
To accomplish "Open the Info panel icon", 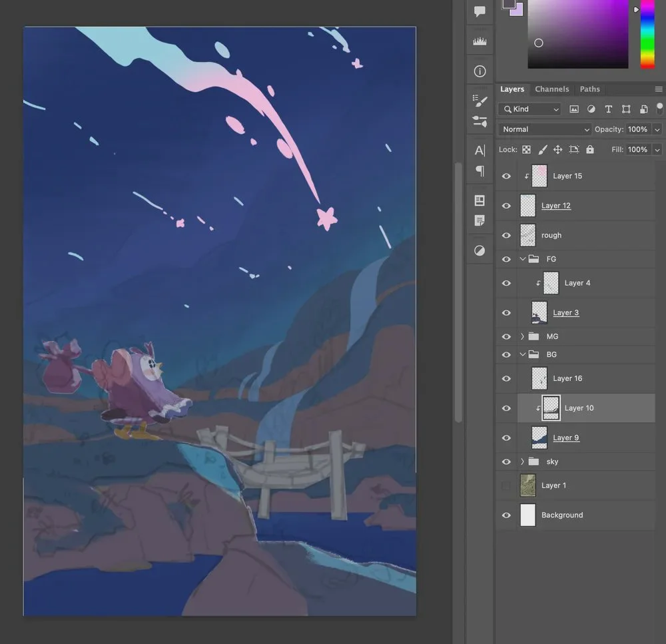I will click(x=480, y=71).
